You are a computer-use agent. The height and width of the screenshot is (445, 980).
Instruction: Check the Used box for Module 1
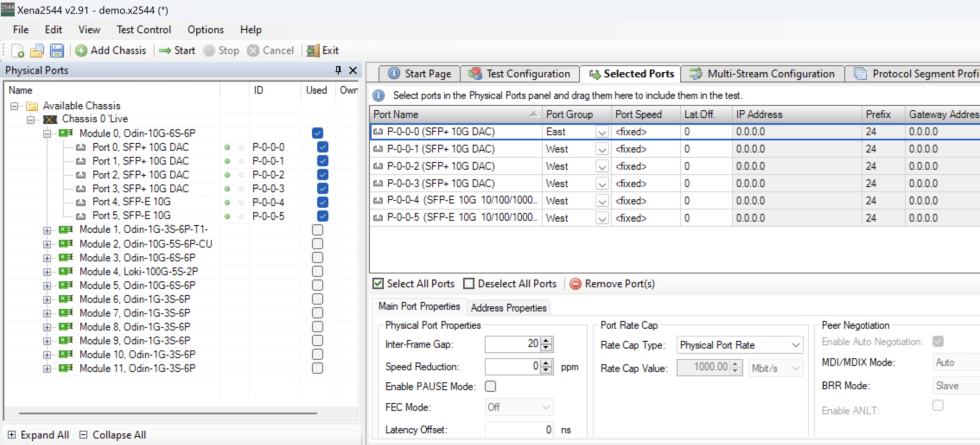(x=318, y=230)
